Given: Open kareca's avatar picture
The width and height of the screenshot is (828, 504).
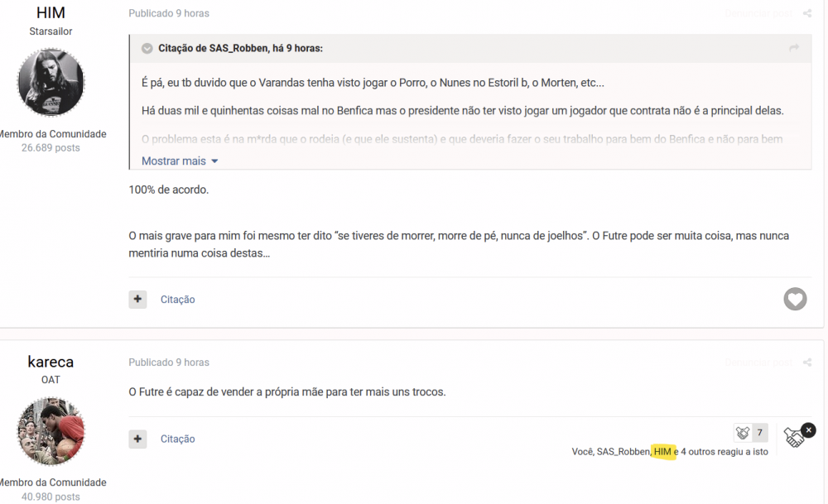Looking at the screenshot, I should pos(51,431).
